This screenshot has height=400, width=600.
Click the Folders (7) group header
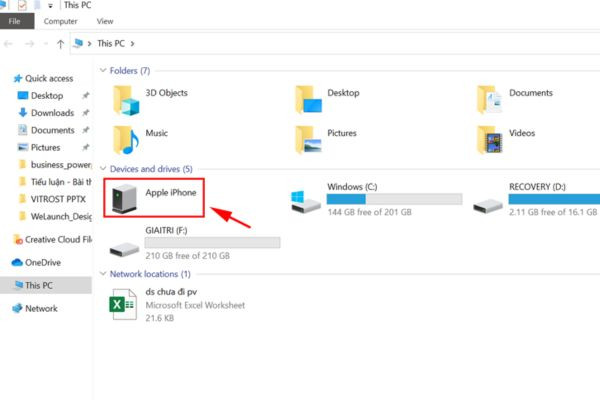(130, 70)
